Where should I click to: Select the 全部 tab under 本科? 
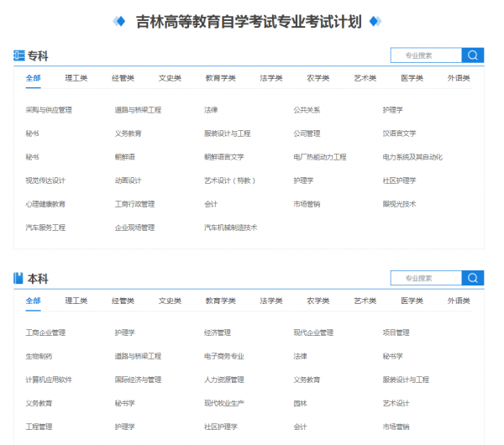click(33, 301)
